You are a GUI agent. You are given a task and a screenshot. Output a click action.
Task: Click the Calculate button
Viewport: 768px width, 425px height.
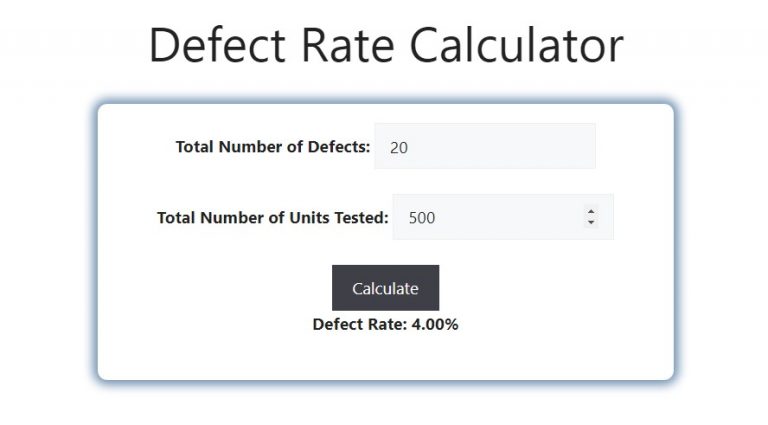[x=385, y=288]
